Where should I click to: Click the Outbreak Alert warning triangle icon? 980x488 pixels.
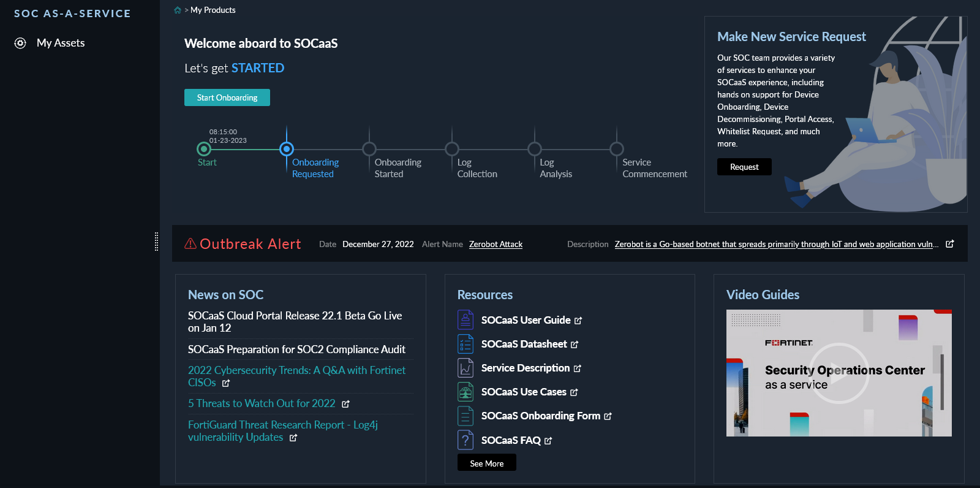point(190,243)
